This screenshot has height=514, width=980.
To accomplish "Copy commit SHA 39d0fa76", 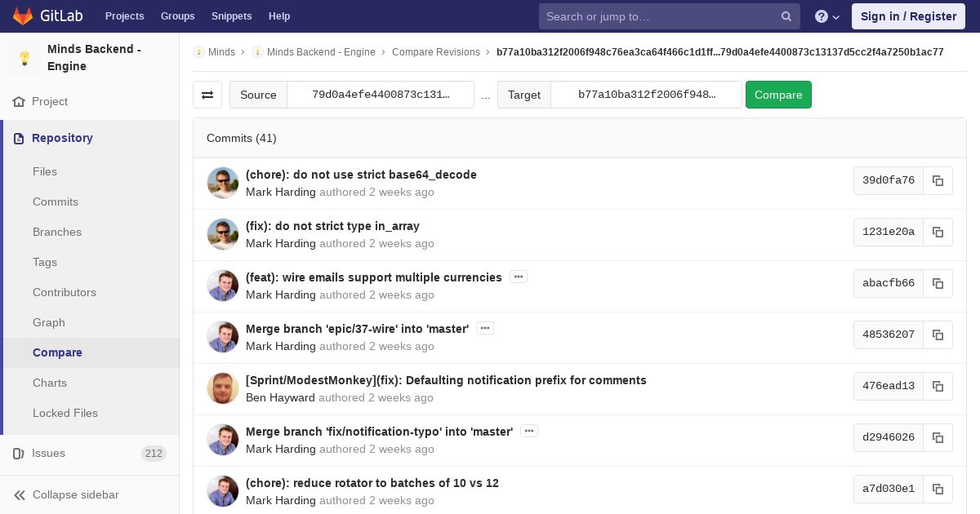I will (938, 180).
